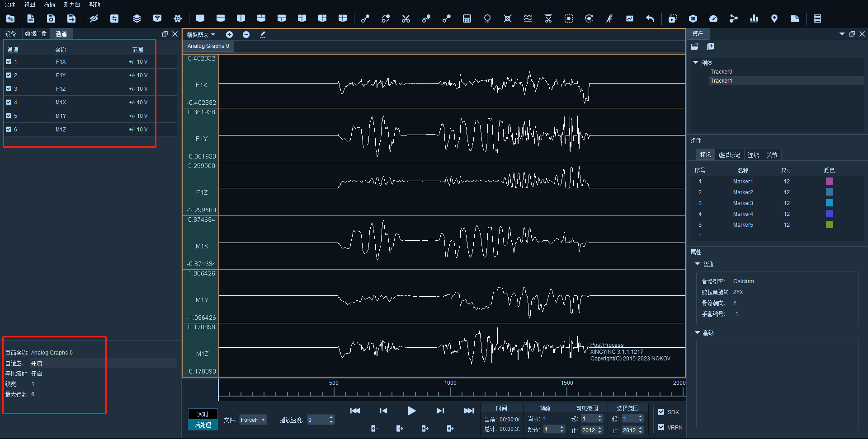Click the stacked rows list icon

click(x=817, y=19)
